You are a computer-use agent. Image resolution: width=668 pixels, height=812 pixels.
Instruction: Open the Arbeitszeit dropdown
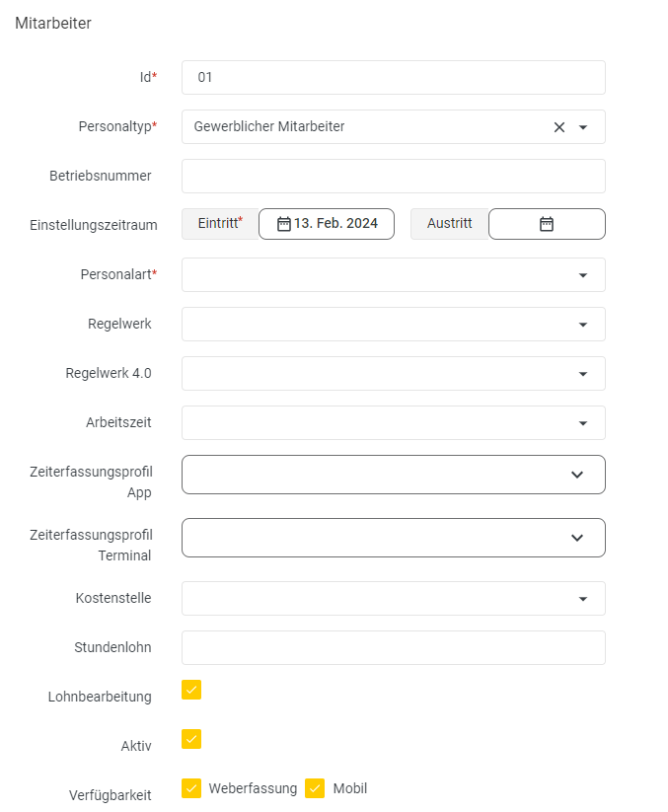pyautogui.click(x=394, y=422)
